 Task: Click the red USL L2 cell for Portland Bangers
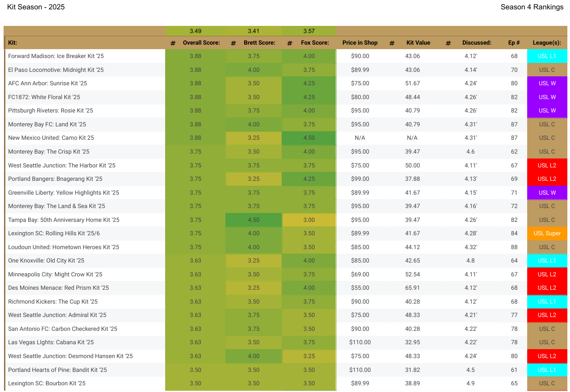tap(547, 179)
